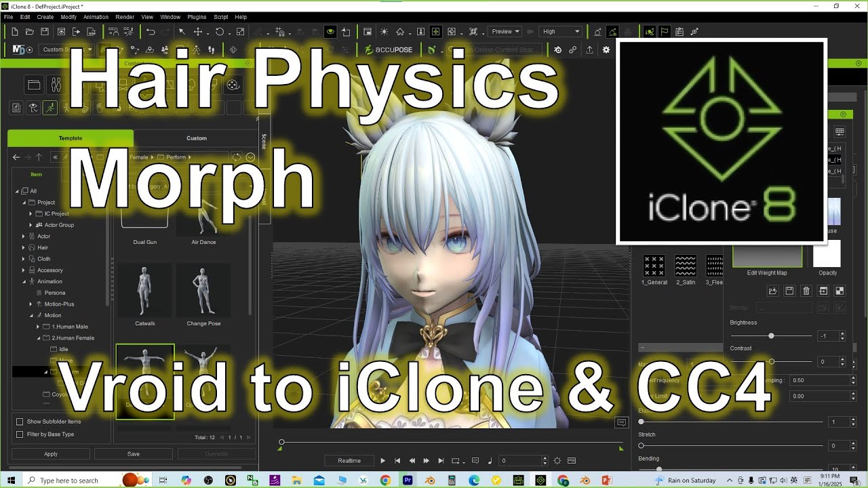The width and height of the screenshot is (868, 488).
Task: Click the upload arrow icon
Action: pos(589,49)
